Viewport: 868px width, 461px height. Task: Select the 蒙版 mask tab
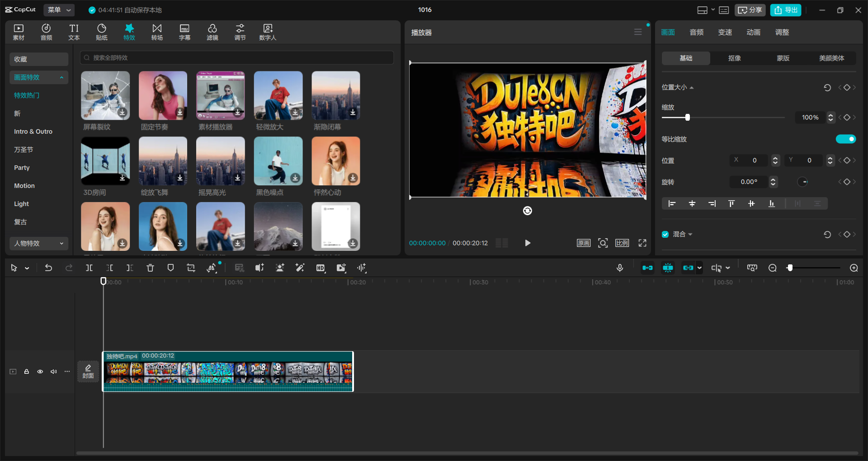pos(783,58)
